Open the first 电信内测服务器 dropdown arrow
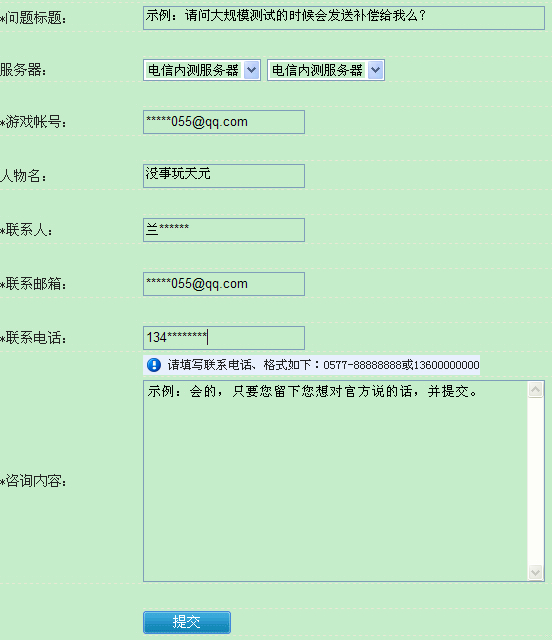This screenshot has height=640, width=552. 252,70
